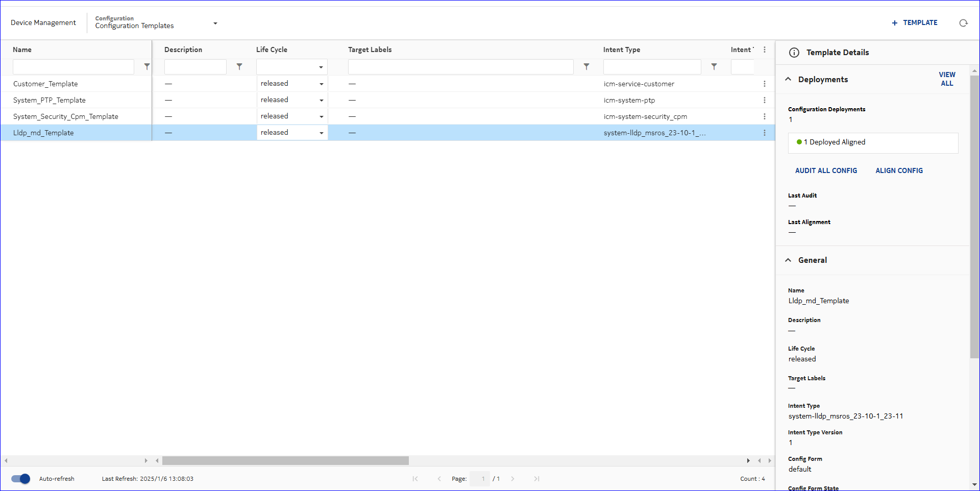
Task: Open row actions menu for Customer_Template
Action: [765, 84]
